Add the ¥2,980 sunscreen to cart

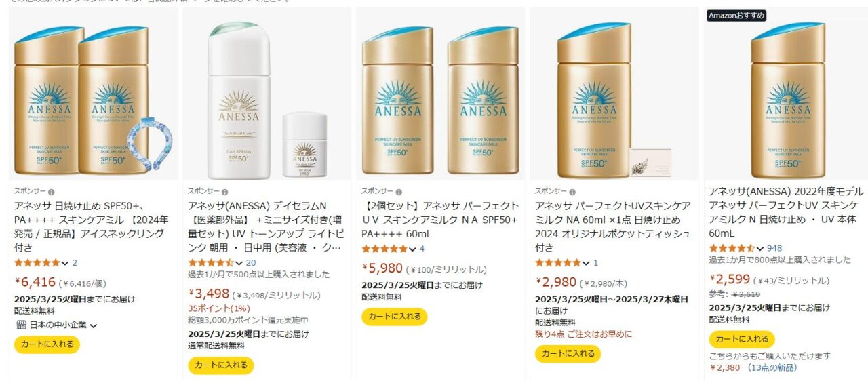568,353
